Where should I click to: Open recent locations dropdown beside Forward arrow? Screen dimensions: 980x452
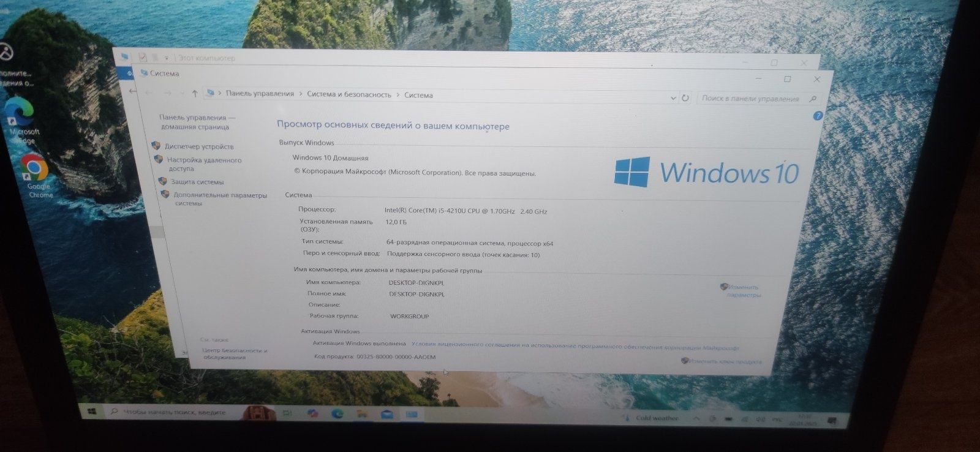182,93
